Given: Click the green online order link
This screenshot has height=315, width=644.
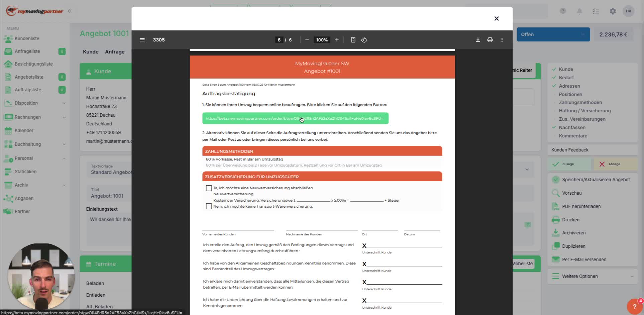Looking at the screenshot, I should point(295,118).
